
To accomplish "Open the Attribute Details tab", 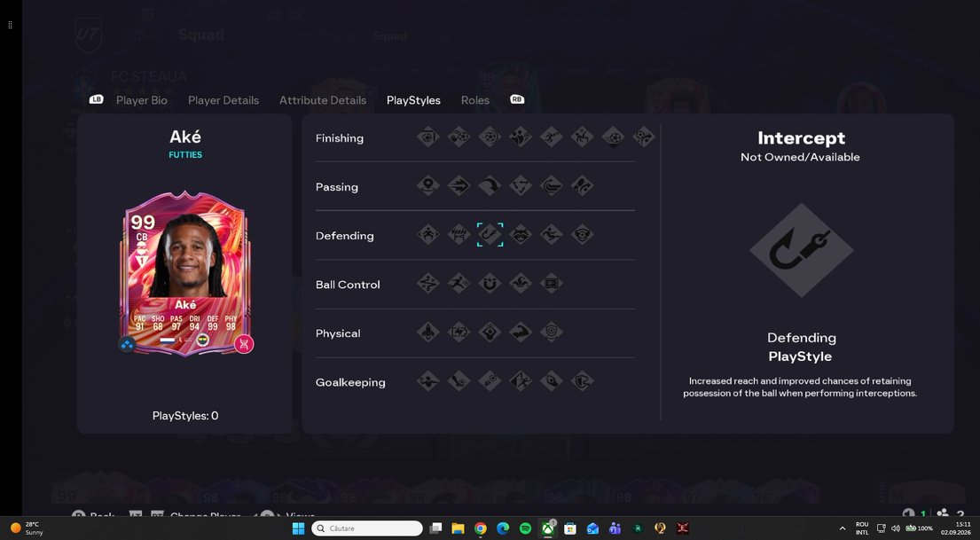I will click(323, 100).
